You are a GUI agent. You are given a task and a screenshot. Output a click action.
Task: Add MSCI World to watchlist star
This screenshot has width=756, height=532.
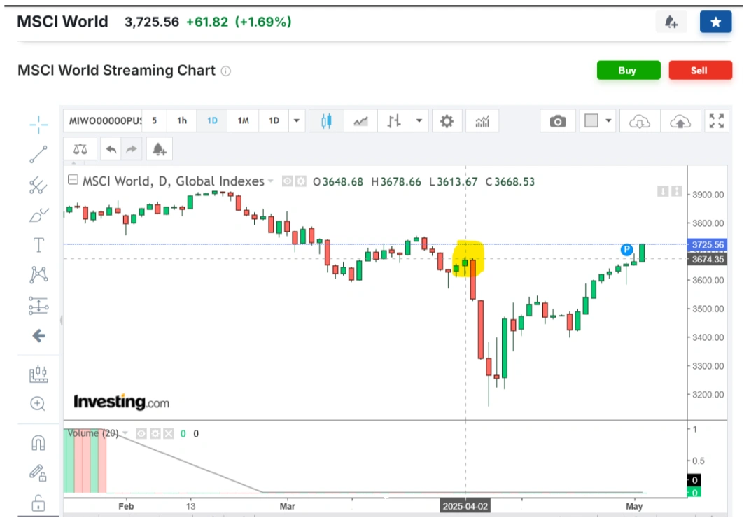point(715,22)
